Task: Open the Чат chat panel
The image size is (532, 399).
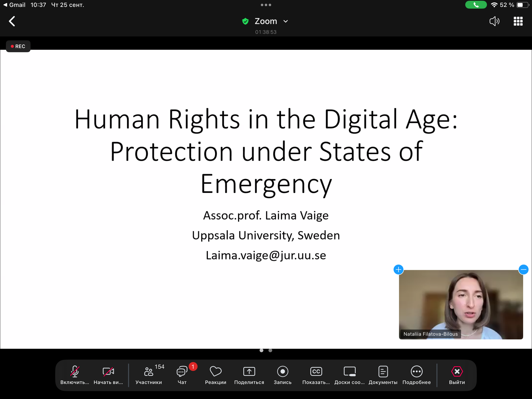Action: coord(182,374)
